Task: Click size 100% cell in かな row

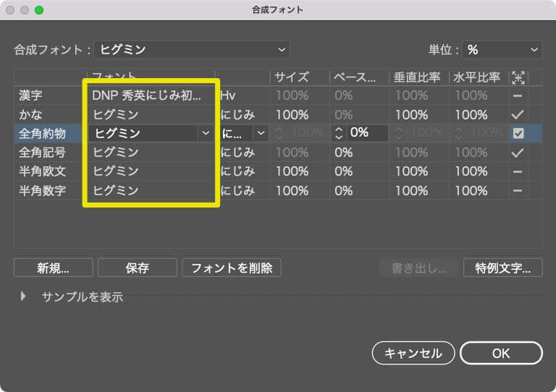Action: 292,115
